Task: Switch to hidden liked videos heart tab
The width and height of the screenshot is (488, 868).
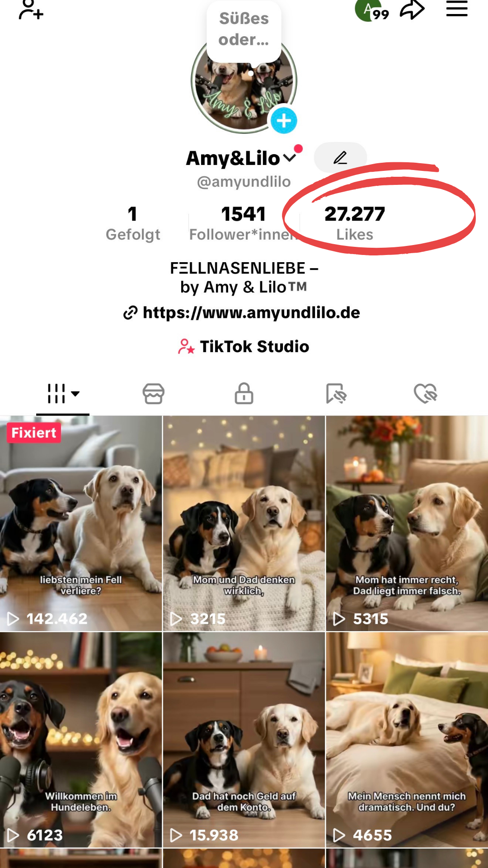Action: pyautogui.click(x=426, y=393)
